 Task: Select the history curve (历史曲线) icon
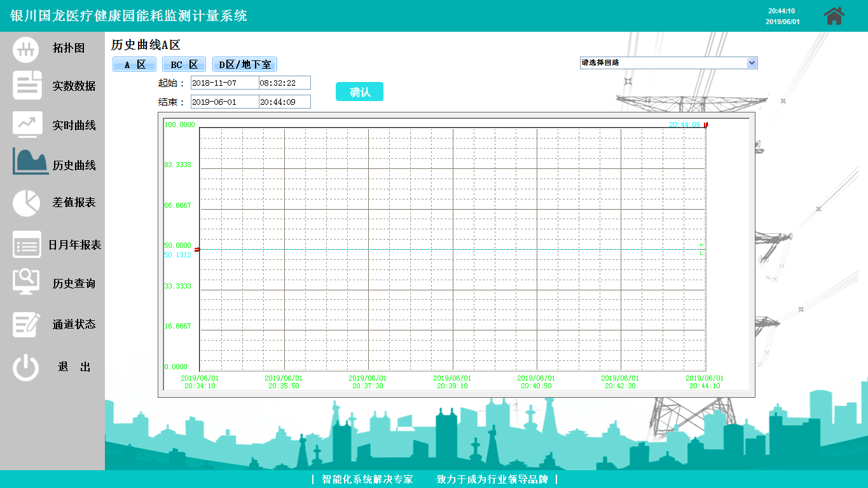(x=30, y=162)
